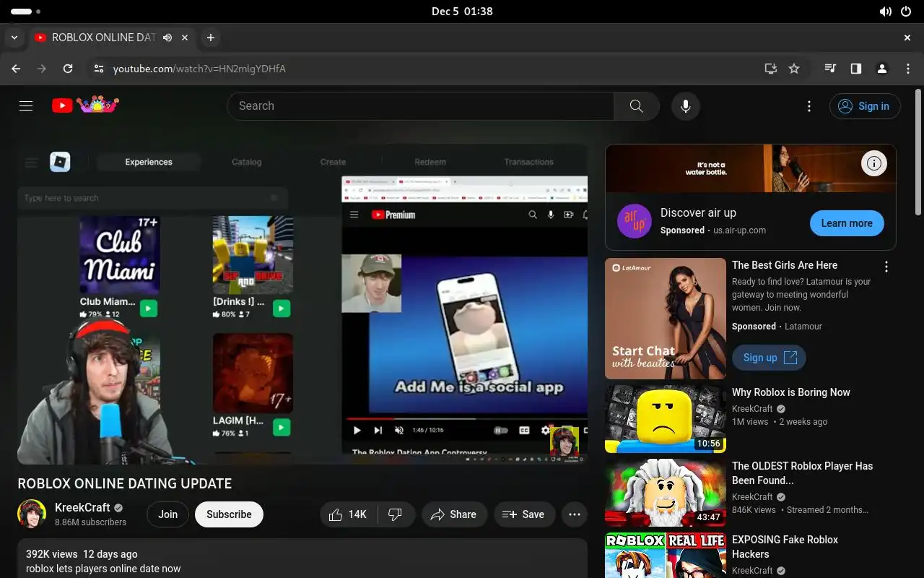The image size is (924, 578).
Task: Open the air up logo advertiser icon
Action: coord(635,222)
